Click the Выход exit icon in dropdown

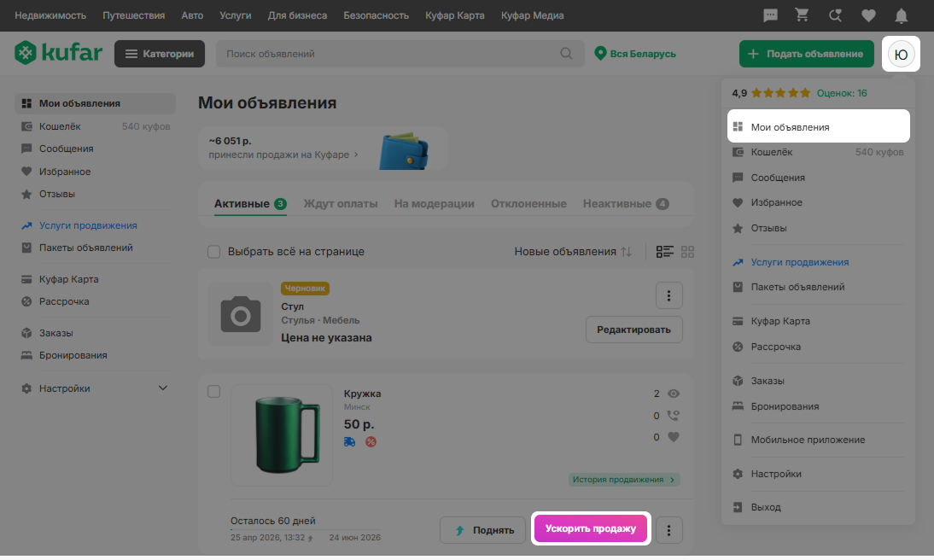tap(738, 507)
